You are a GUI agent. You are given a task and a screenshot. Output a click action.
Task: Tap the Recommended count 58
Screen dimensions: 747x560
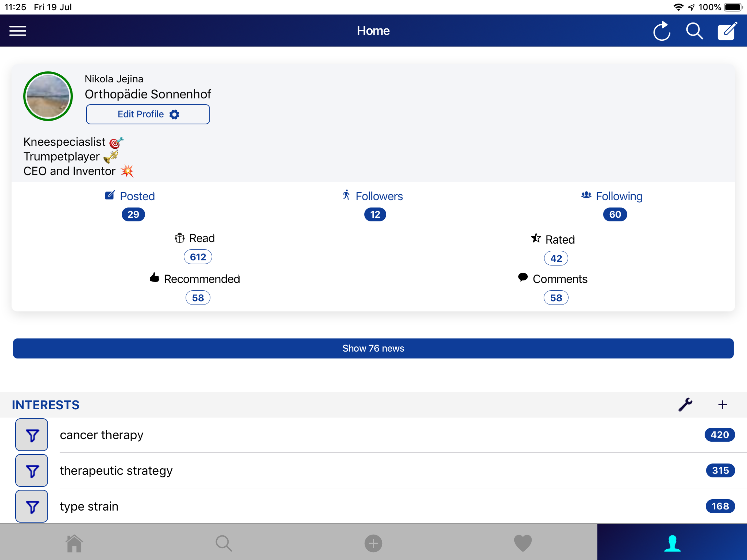[198, 298]
